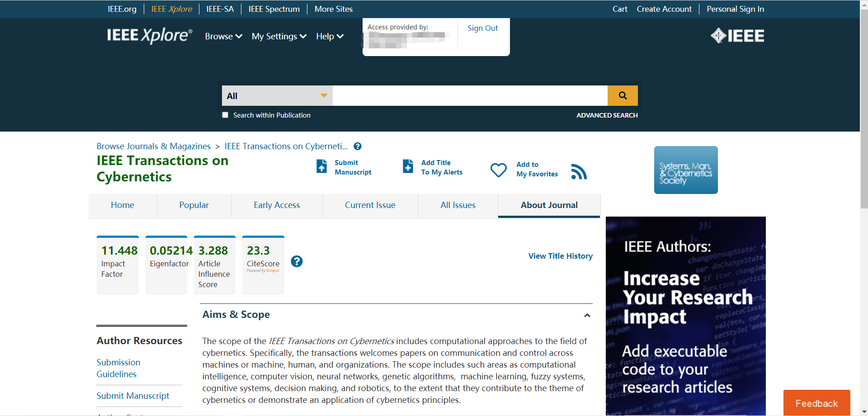
Task: Open IEEE.org link in top bar
Action: click(122, 9)
